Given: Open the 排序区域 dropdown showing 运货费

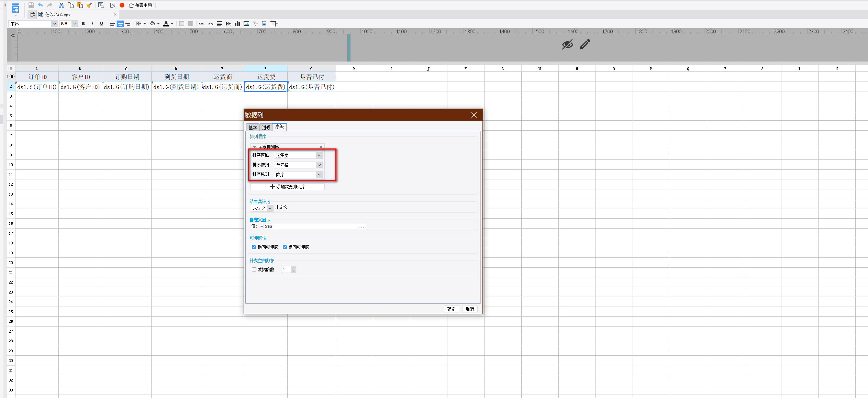Looking at the screenshot, I should point(319,155).
